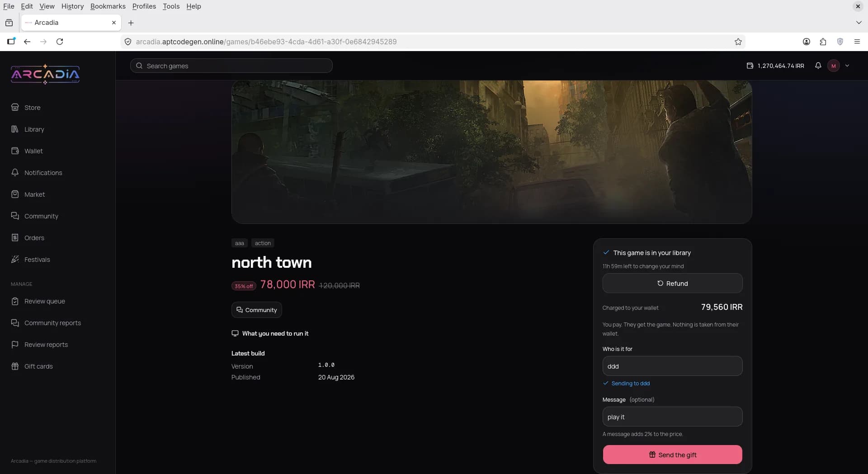The height and width of the screenshot is (474, 868).
Task: Click the Who is it for field
Action: click(x=672, y=366)
